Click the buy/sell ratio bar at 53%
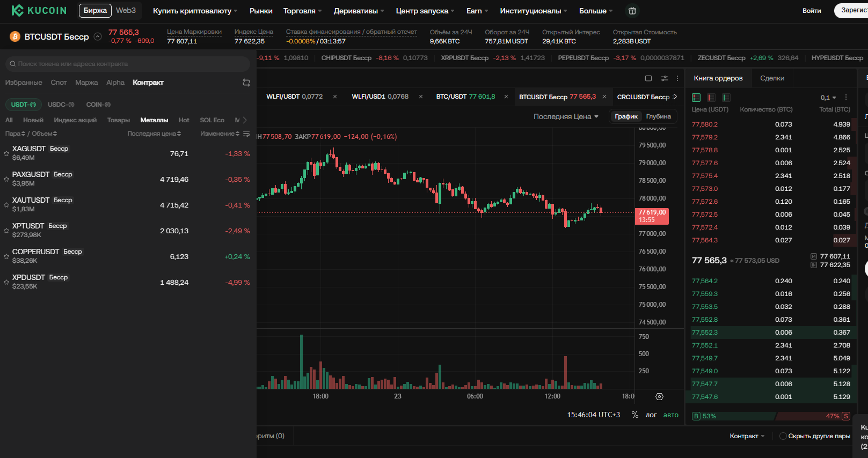Image resolution: width=868 pixels, height=458 pixels. [771, 416]
